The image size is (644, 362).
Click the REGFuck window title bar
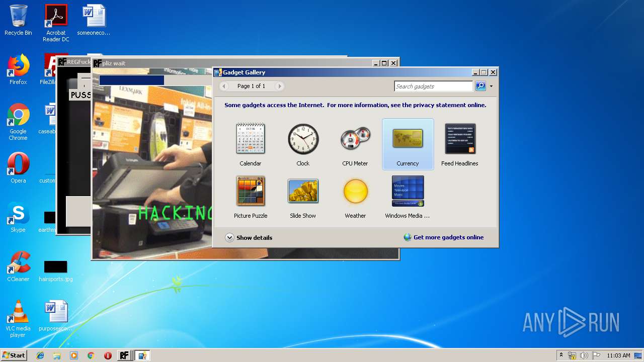click(x=75, y=61)
